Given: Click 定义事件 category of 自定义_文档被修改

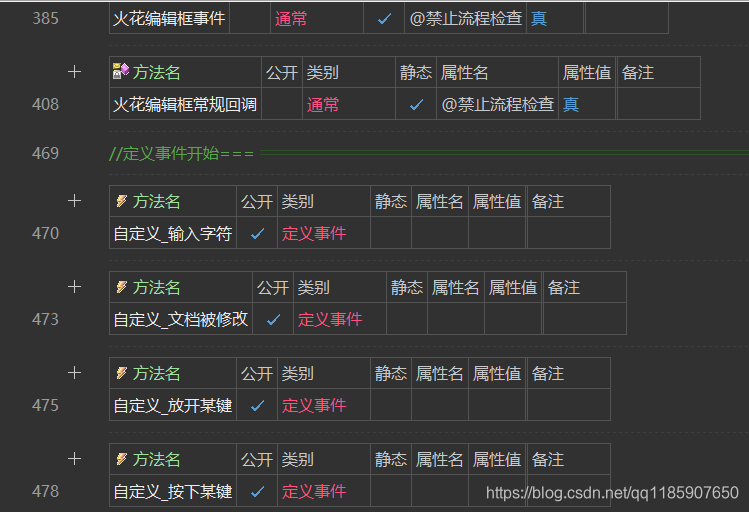Looking at the screenshot, I should coord(330,320).
